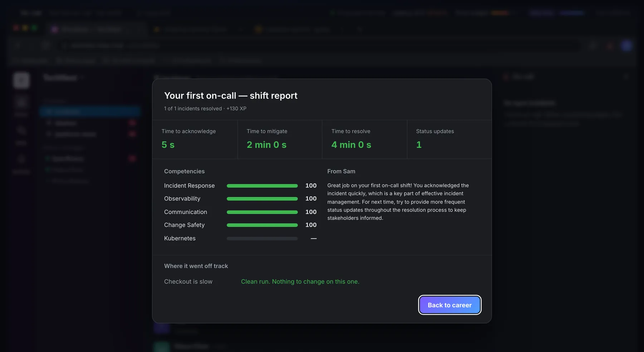This screenshot has height=352, width=644.
Task: Click the 'Time to mitigate' label
Action: [267, 131]
